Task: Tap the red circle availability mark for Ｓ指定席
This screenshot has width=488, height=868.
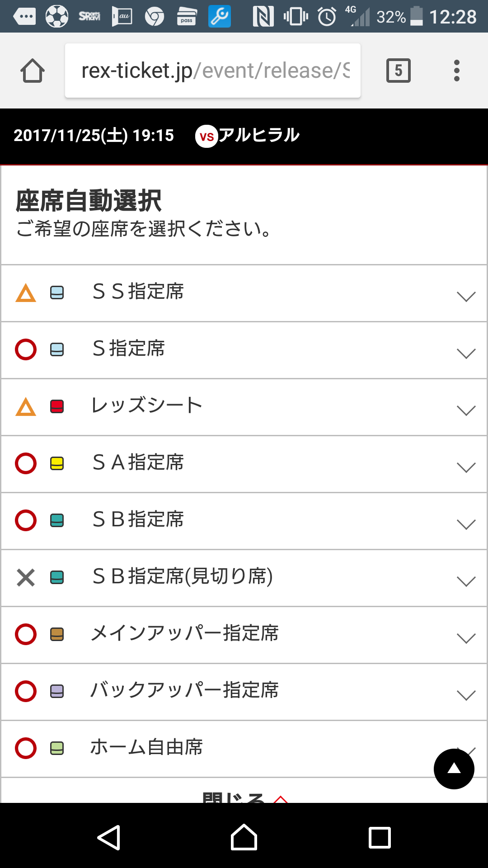Action: (x=26, y=349)
